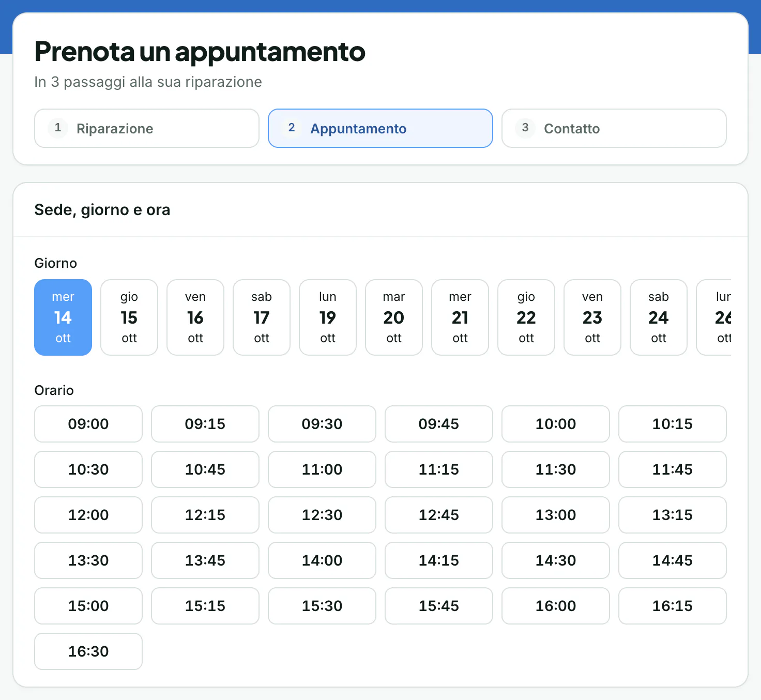Pick the 13:15 time slot

pos(673,515)
